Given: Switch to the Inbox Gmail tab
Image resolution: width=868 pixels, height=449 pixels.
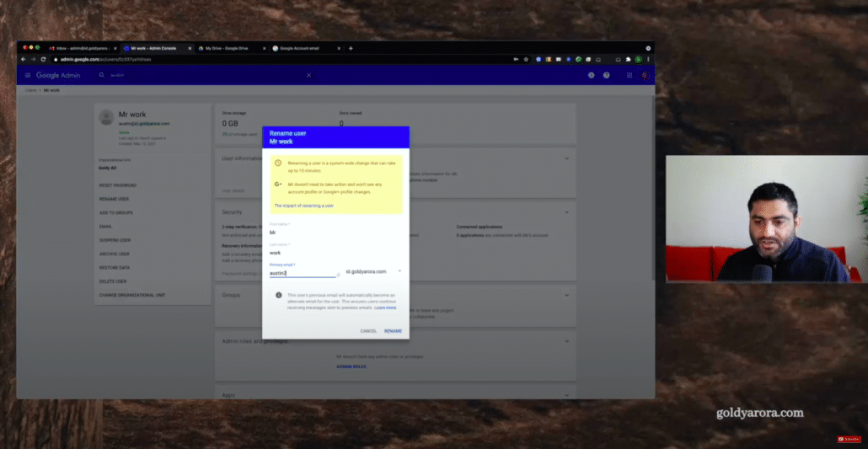Looking at the screenshot, I should coord(83,48).
